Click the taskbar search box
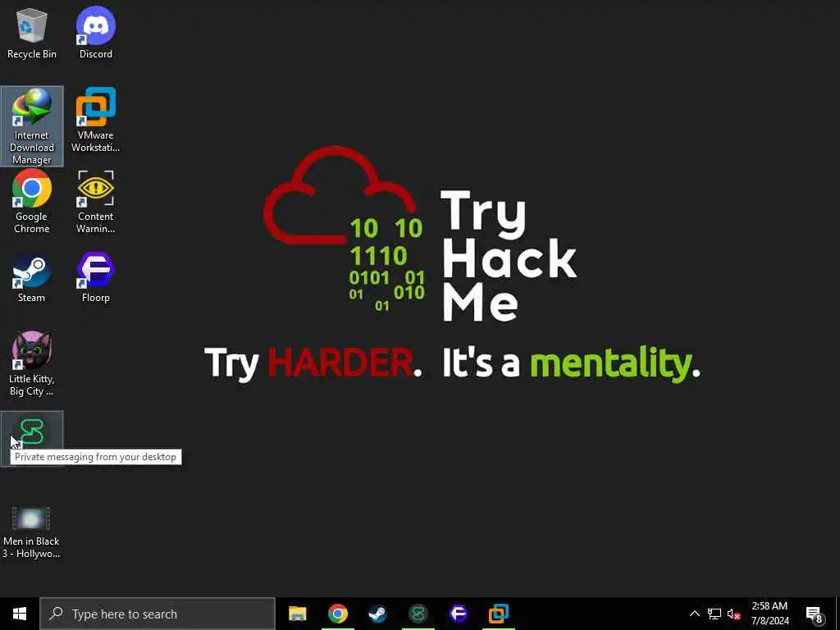The image size is (840, 630). 157,614
